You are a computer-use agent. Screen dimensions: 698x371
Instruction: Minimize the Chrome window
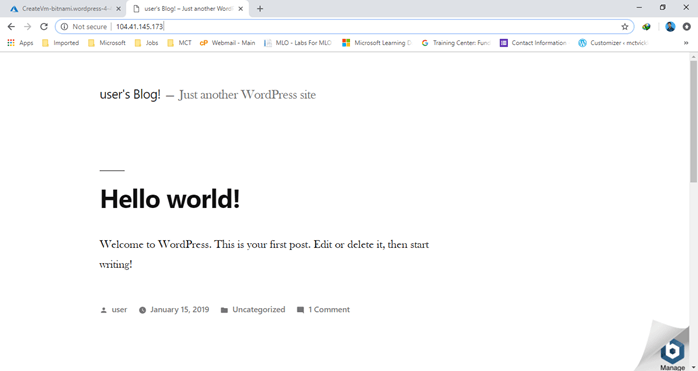click(639, 8)
